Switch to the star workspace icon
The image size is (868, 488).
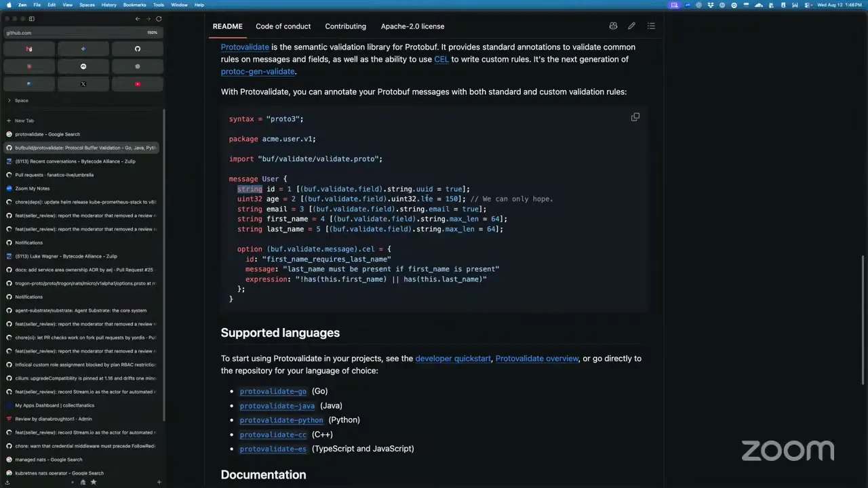[x=94, y=482]
